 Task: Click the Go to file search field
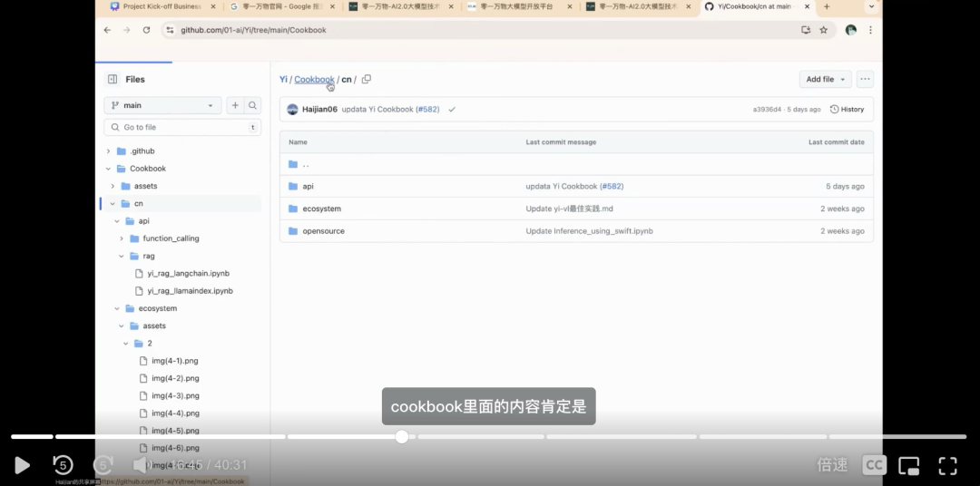pyautogui.click(x=182, y=128)
